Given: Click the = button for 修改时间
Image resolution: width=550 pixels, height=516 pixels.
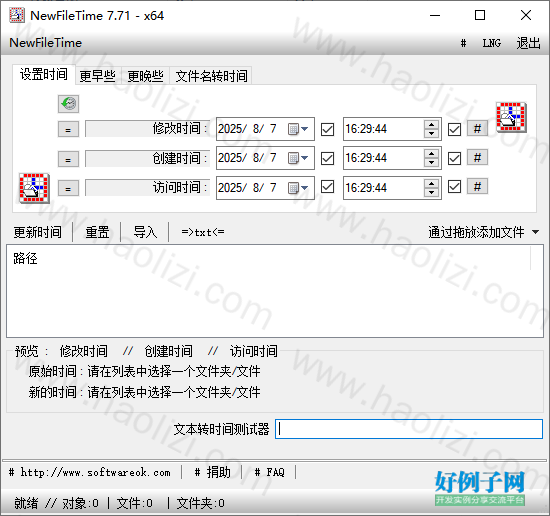Looking at the screenshot, I should coord(68,129).
